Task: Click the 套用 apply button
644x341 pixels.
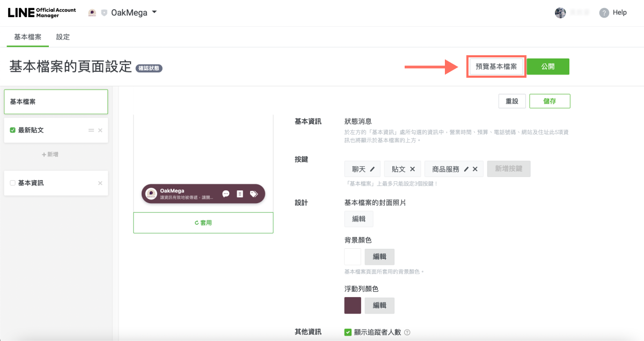Action: click(x=203, y=223)
